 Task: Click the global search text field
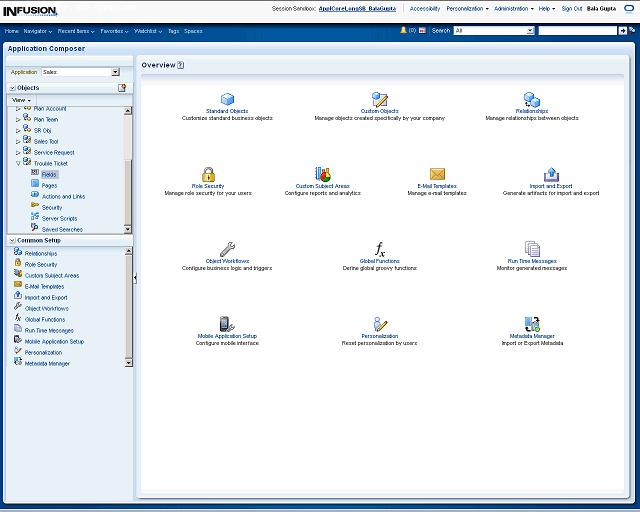pyautogui.click(x=577, y=31)
